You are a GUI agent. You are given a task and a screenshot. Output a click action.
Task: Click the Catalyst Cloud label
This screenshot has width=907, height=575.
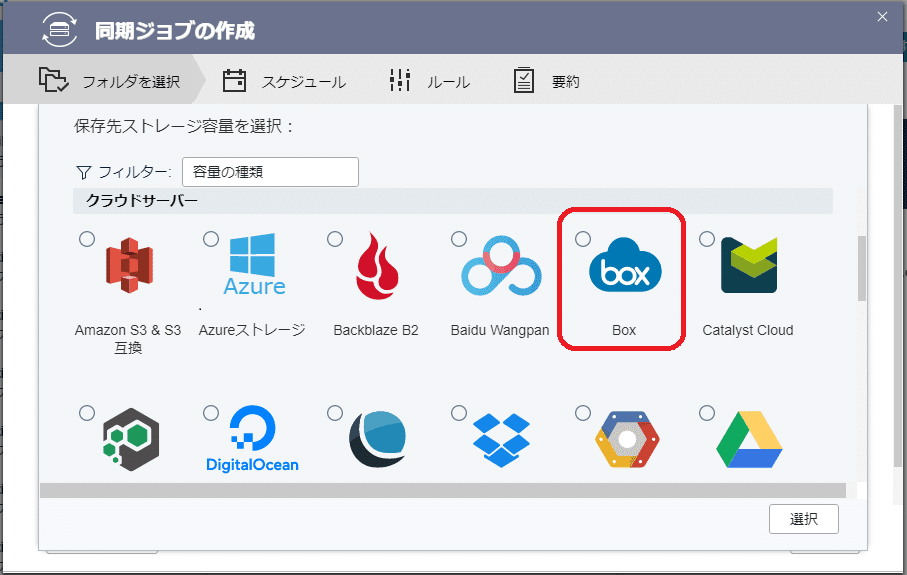[x=748, y=330]
